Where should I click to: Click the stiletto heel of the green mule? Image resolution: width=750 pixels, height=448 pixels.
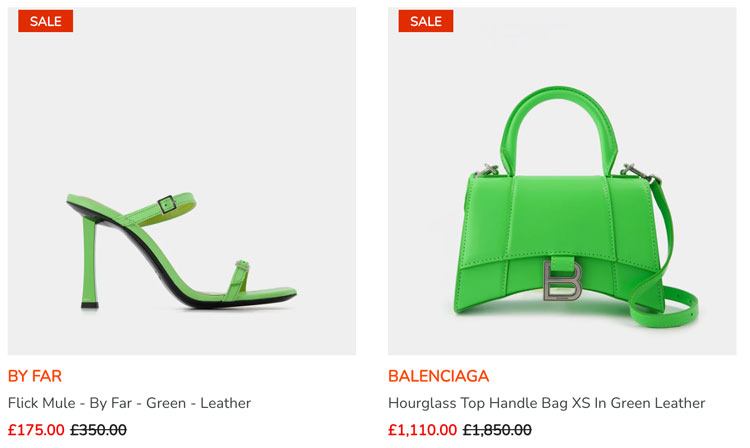tap(89, 262)
